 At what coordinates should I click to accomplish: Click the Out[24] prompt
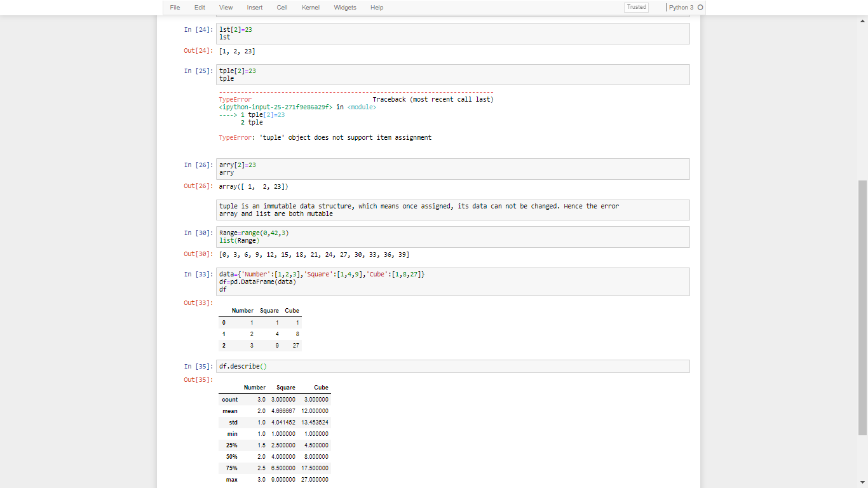point(198,51)
